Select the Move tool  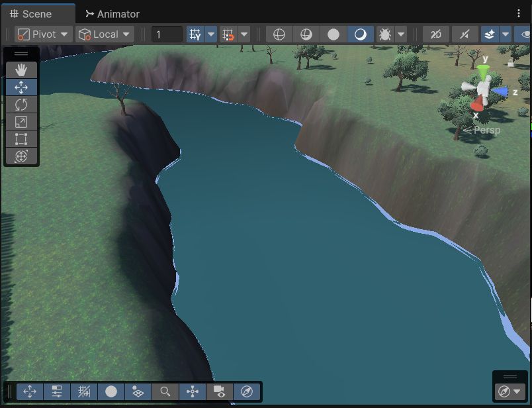coord(21,87)
